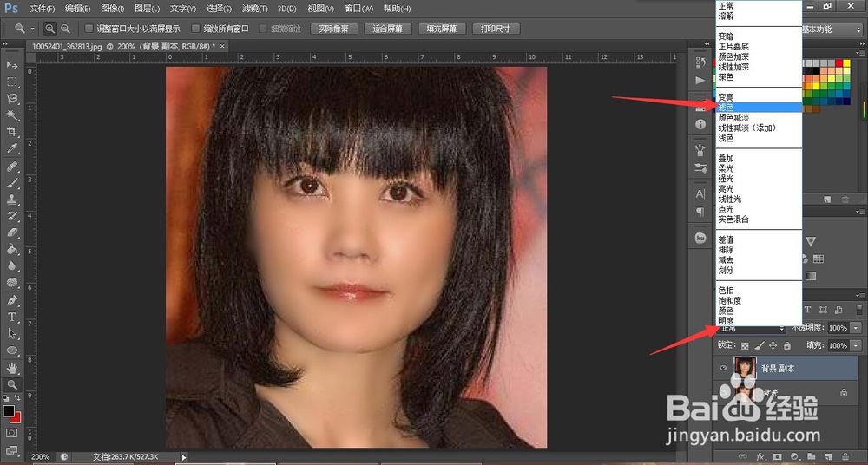
Task: Toggle lock transparent pixels icon
Action: click(745, 345)
